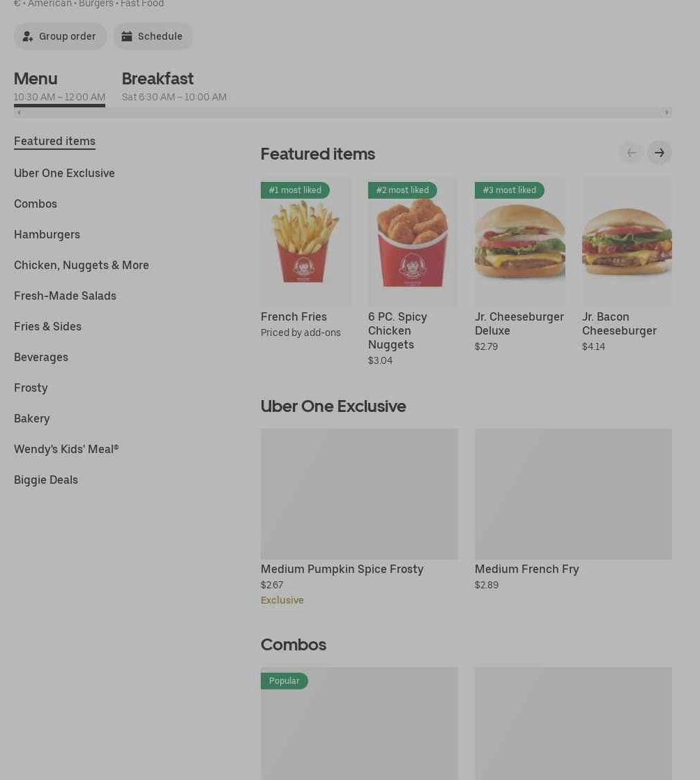The width and height of the screenshot is (700, 780).
Task: Jump to the Fresh-Made Salads section
Action: pyautogui.click(x=65, y=296)
